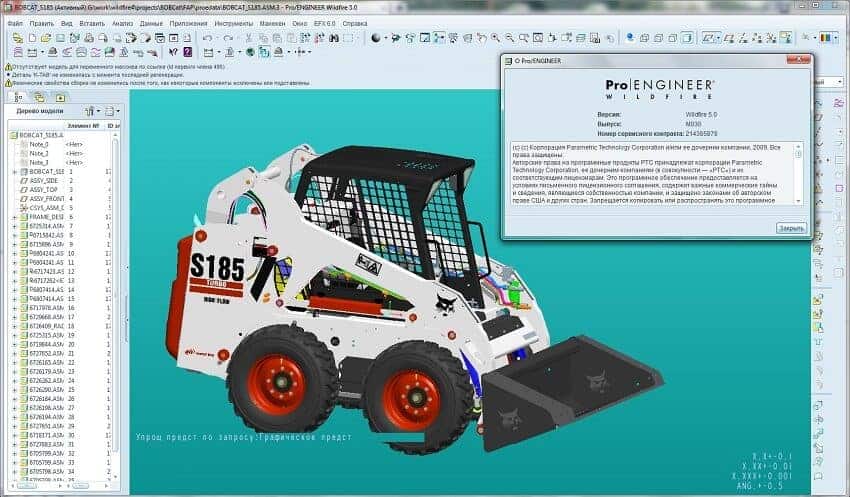Image resolution: width=850 pixels, height=497 pixels.
Task: Click the model tree vertical scrollbar
Action: pos(115,293)
